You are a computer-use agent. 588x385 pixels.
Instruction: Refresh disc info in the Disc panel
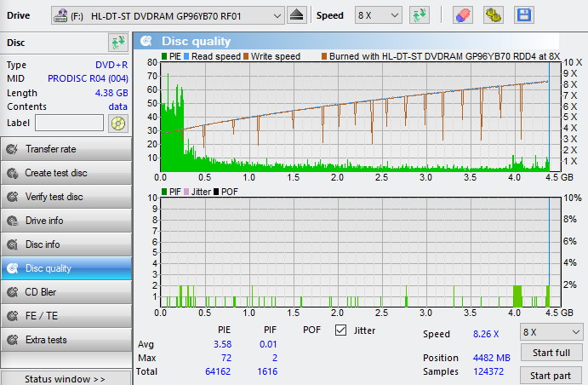tap(117, 43)
